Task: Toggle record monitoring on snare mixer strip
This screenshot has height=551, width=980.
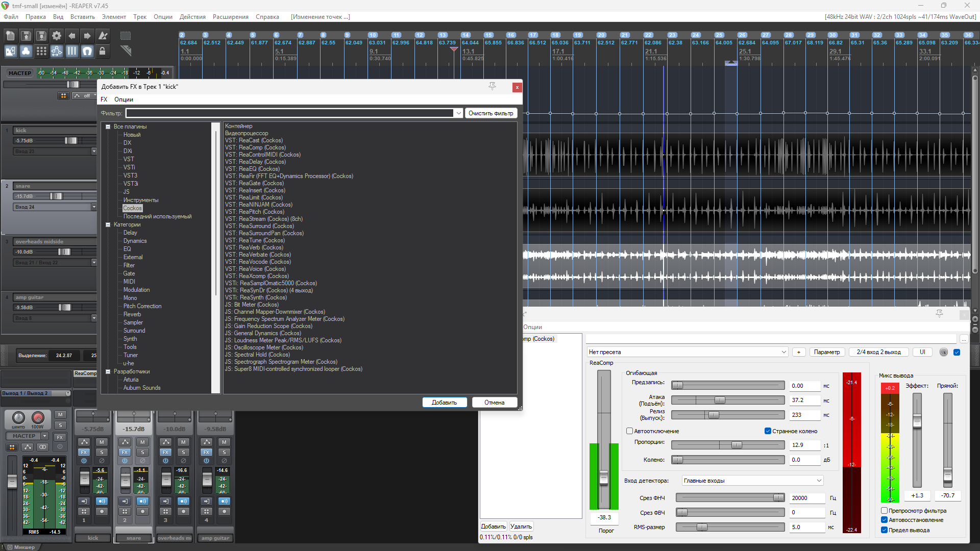Action: [142, 501]
